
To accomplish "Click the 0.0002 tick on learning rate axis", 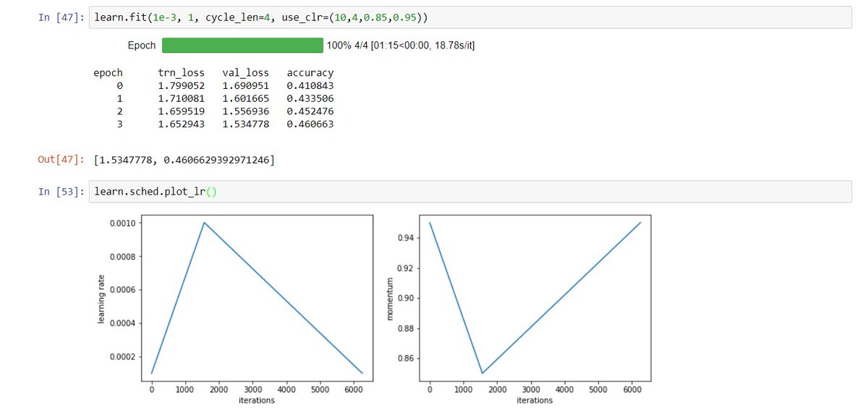I will point(123,356).
